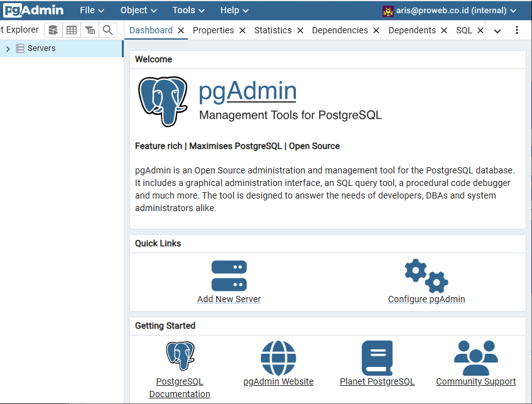Viewport: 532px width, 404px height.
Task: Open the Help menu
Action: tap(234, 10)
